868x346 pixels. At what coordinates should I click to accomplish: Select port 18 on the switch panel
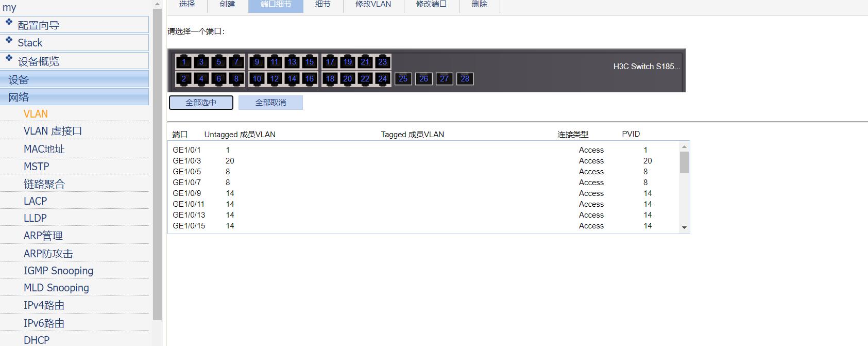330,79
